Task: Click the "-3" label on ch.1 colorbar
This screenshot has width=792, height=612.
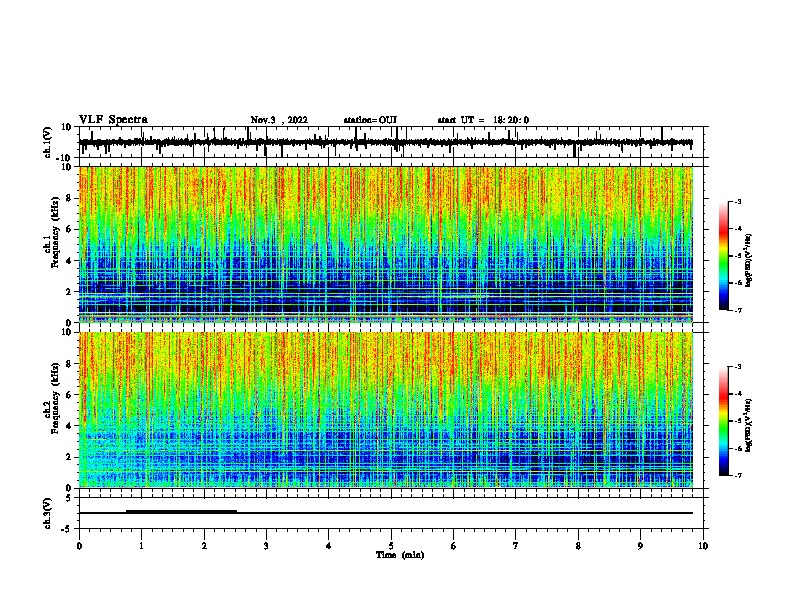Action: 737,201
